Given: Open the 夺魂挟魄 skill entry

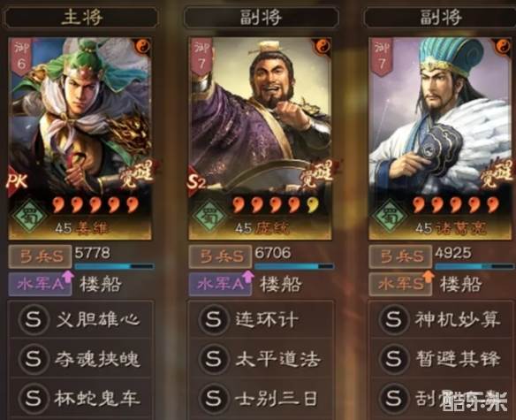Looking at the screenshot, I should [x=81, y=358].
